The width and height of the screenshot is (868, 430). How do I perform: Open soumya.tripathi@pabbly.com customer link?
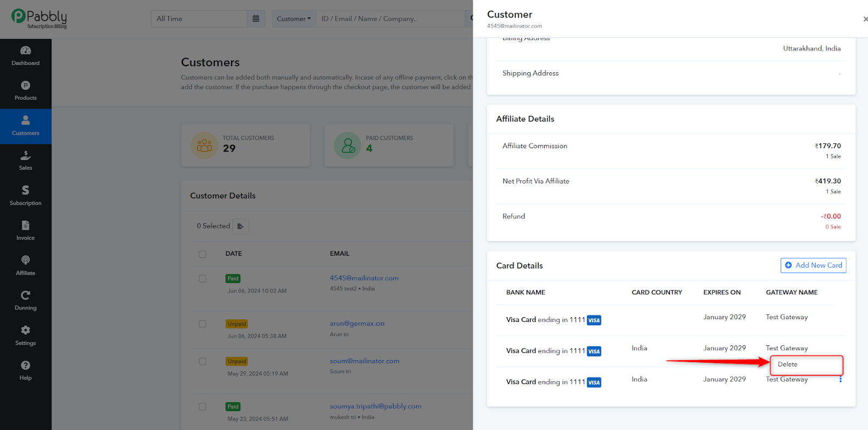pyautogui.click(x=375, y=406)
